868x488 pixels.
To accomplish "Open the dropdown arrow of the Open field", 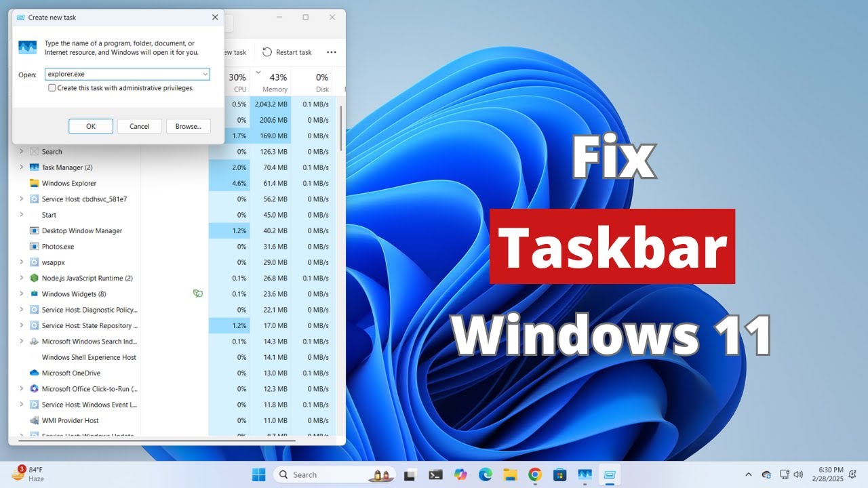I will (205, 74).
